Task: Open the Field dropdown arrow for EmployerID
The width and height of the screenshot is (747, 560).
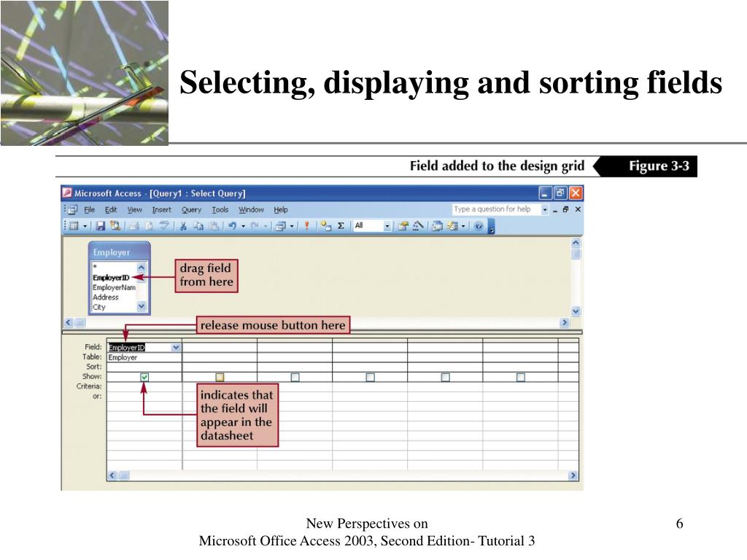Action: [x=176, y=348]
